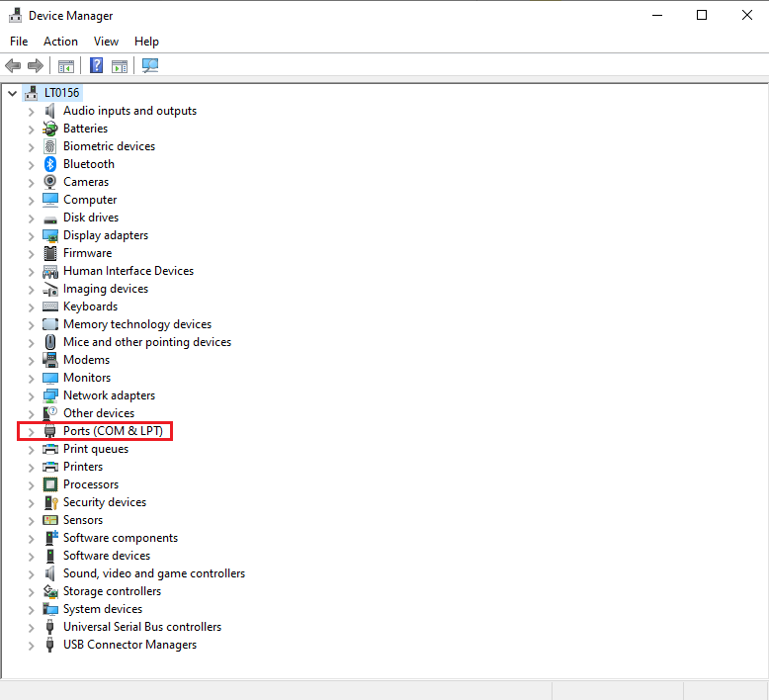Screen dimensions: 769x700
Task: Minimize the Device Manager window
Action: [657, 15]
